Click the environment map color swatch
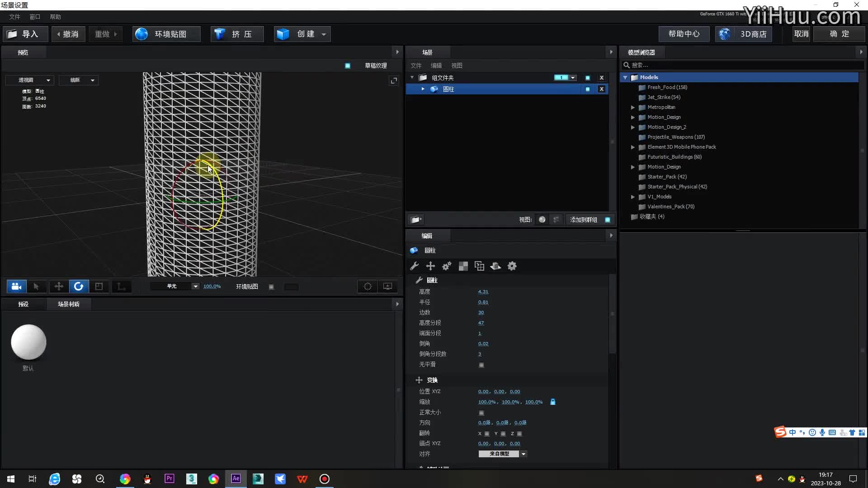The image size is (868, 488). click(291, 287)
